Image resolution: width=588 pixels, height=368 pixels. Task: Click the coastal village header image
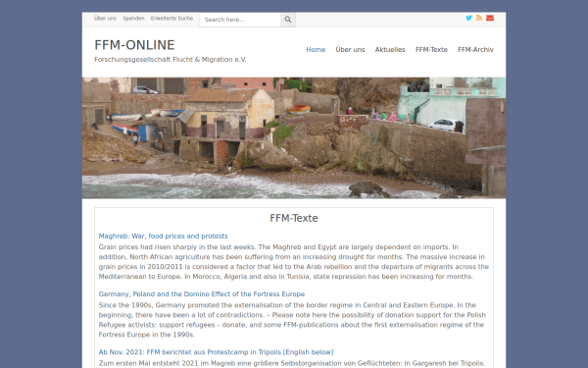294,137
